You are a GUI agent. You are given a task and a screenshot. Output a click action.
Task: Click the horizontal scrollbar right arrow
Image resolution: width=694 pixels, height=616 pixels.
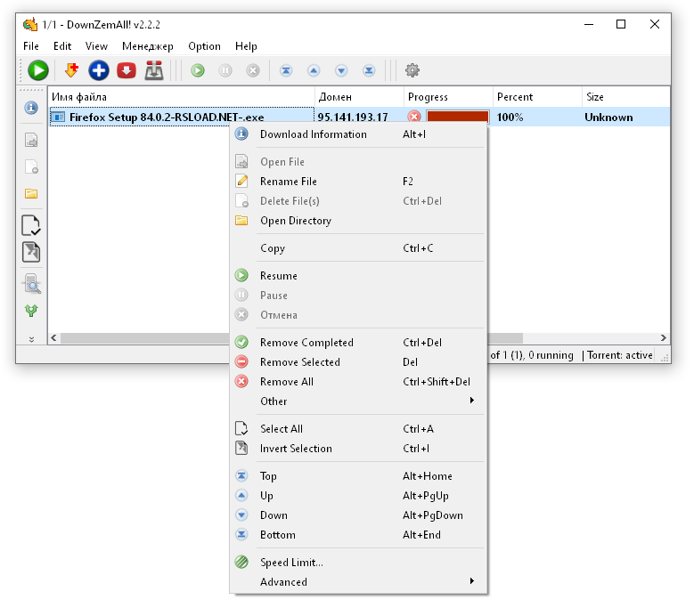(663, 338)
